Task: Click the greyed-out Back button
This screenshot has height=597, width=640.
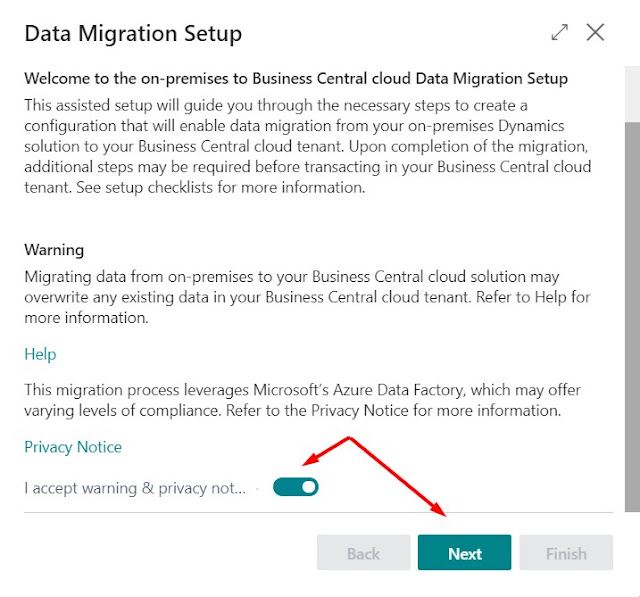Action: 363,553
